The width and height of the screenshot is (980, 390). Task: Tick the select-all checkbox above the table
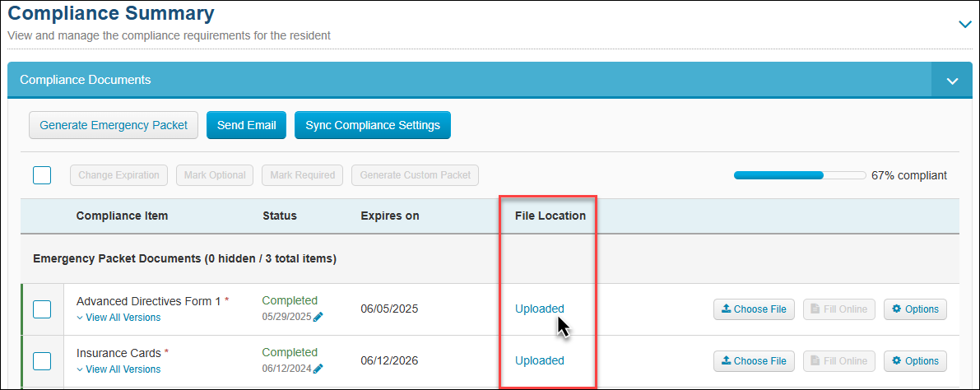pyautogui.click(x=42, y=175)
